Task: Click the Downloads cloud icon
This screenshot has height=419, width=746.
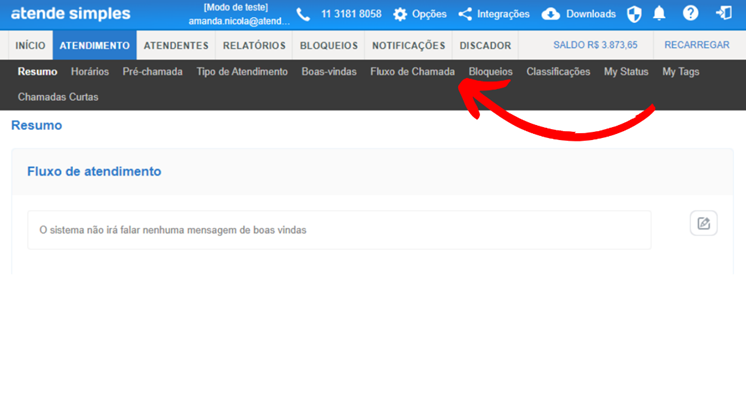Action: click(x=550, y=14)
